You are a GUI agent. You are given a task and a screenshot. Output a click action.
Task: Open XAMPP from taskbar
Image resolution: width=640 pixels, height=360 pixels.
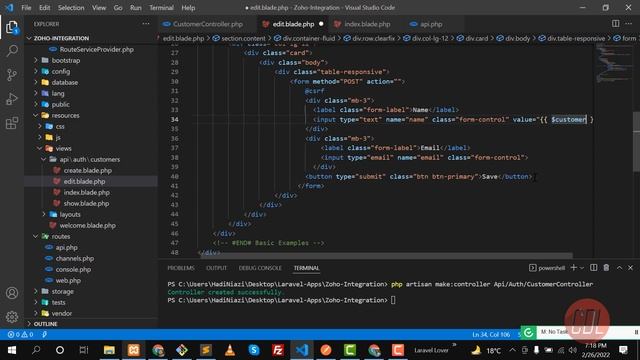pyautogui.click(x=133, y=350)
